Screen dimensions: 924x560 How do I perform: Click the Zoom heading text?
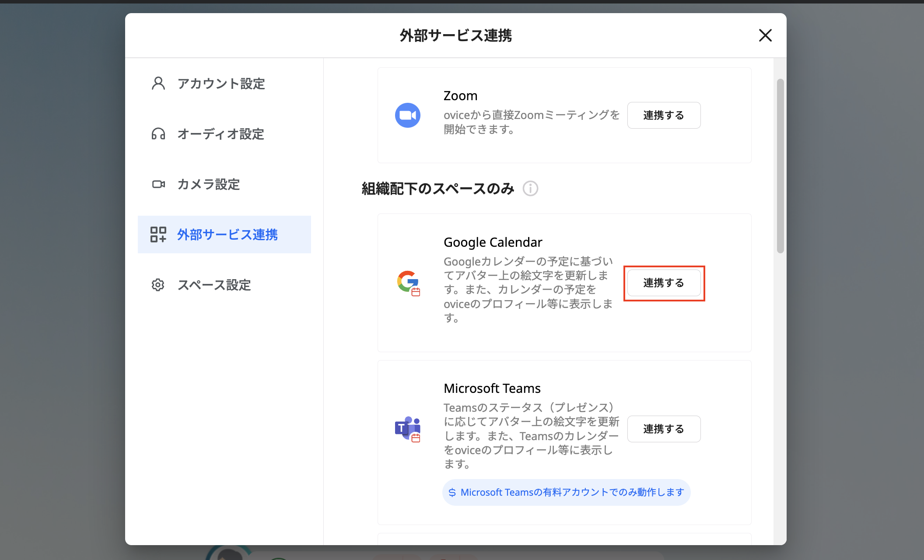(460, 96)
